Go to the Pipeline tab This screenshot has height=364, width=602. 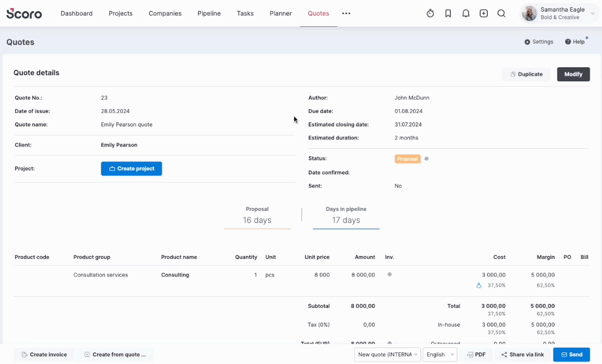click(209, 14)
